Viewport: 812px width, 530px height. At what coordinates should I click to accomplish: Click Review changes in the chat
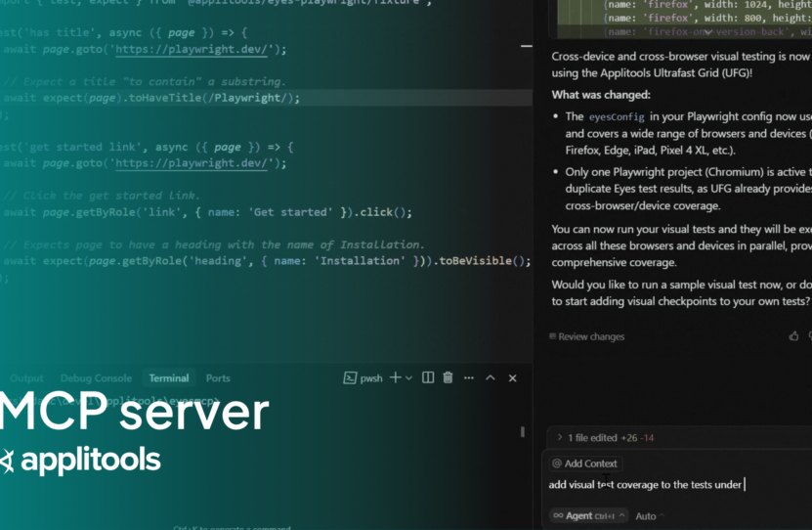[586, 336]
